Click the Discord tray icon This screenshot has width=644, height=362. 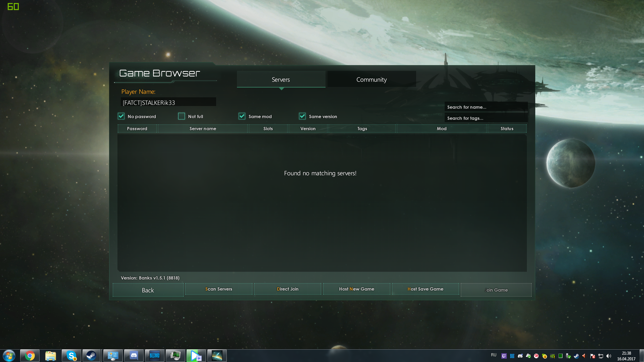tap(520, 356)
